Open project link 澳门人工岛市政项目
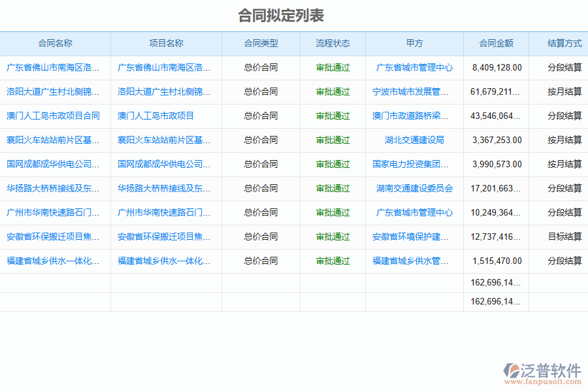The width and height of the screenshot is (588, 392). click(156, 116)
